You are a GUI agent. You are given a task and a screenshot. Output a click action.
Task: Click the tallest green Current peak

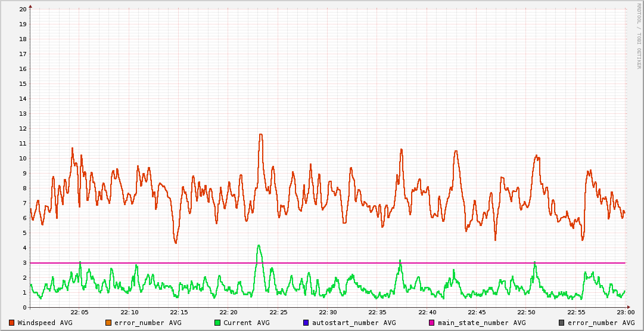[259, 245]
